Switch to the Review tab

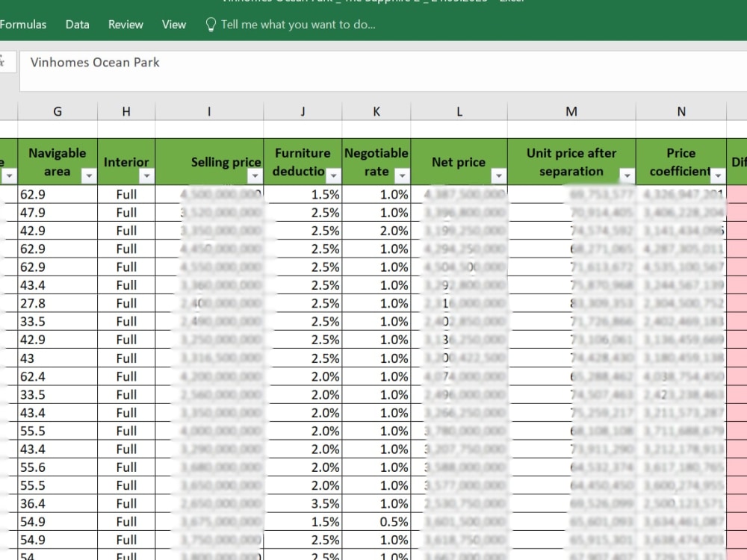(x=125, y=25)
